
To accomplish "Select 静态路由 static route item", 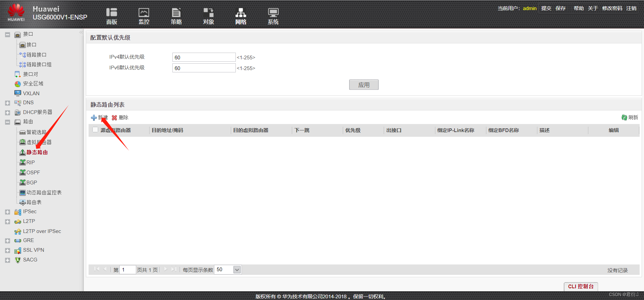I will [37, 152].
